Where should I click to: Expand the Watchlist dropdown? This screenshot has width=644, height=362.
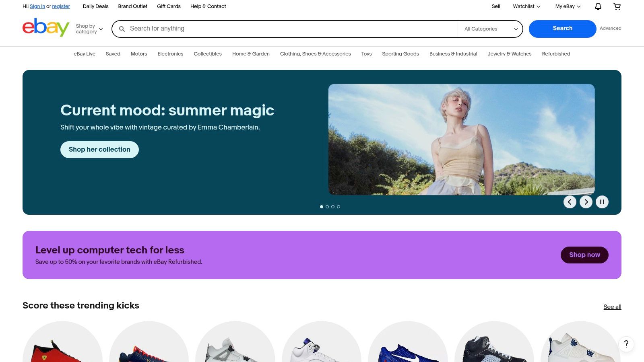(x=526, y=6)
